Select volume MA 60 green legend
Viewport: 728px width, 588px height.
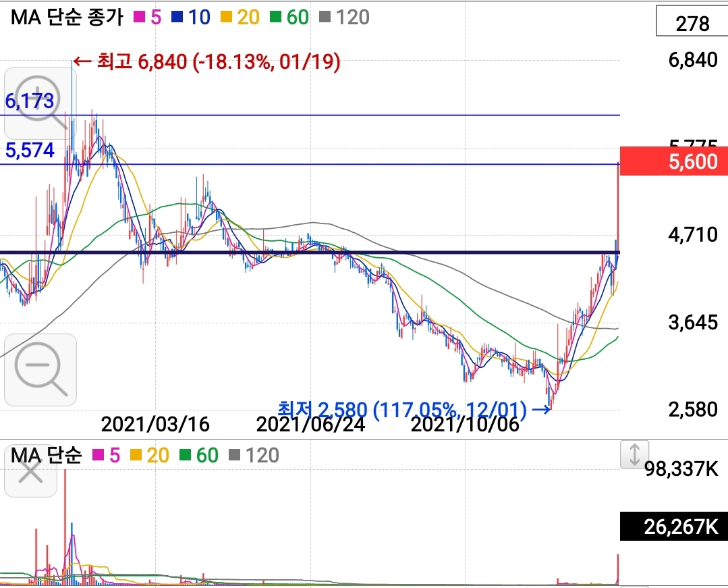199,455
